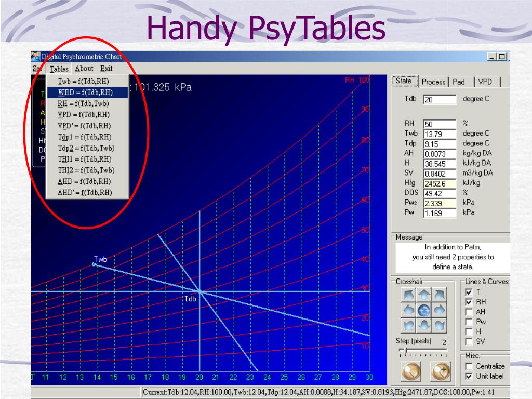
Task: Click the crosshair left arrow button
Action: click(409, 310)
